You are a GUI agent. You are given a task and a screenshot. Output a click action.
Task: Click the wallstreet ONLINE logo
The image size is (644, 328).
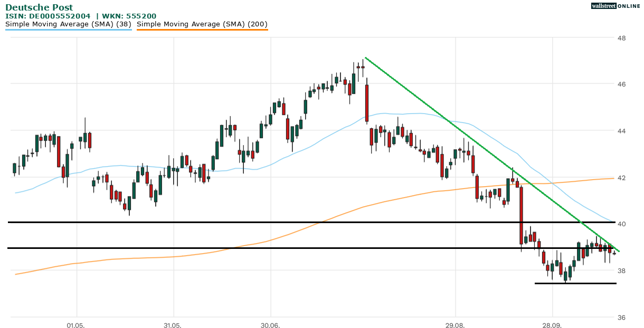point(615,6)
